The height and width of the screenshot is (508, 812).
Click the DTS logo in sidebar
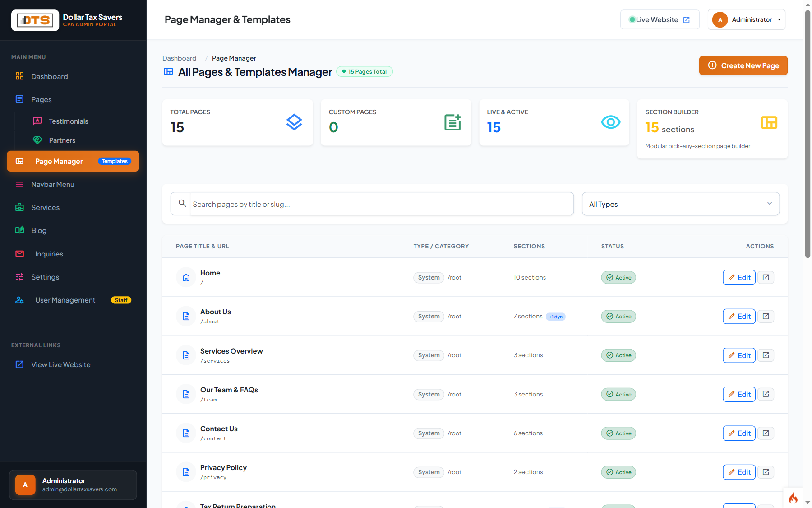pos(35,20)
